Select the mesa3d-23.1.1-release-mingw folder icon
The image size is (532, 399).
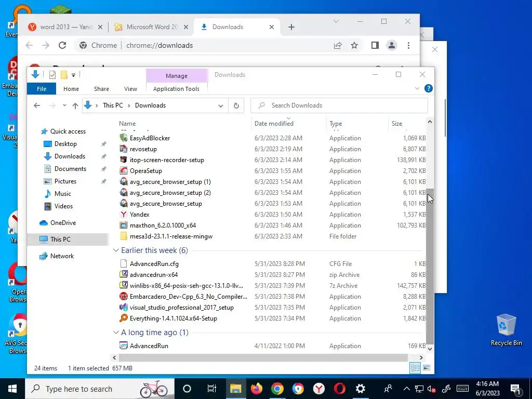coord(124,236)
